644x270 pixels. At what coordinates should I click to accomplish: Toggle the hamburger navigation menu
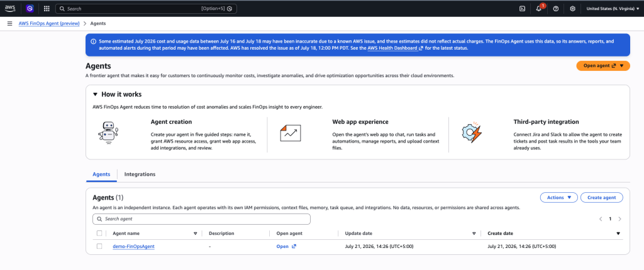pyautogui.click(x=9, y=23)
